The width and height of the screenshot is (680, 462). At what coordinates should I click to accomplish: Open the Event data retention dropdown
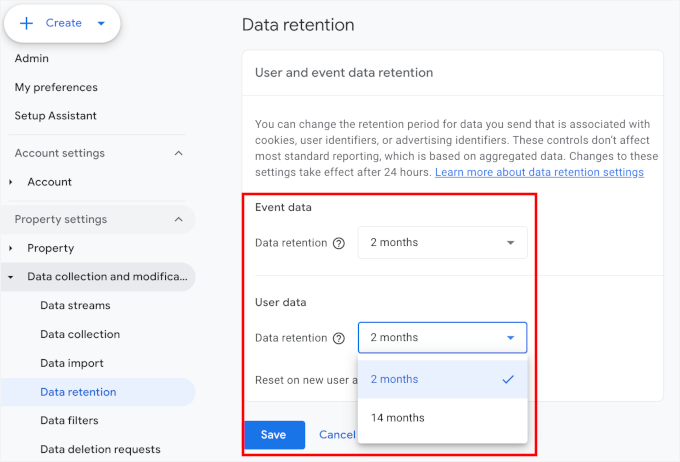[x=442, y=243]
